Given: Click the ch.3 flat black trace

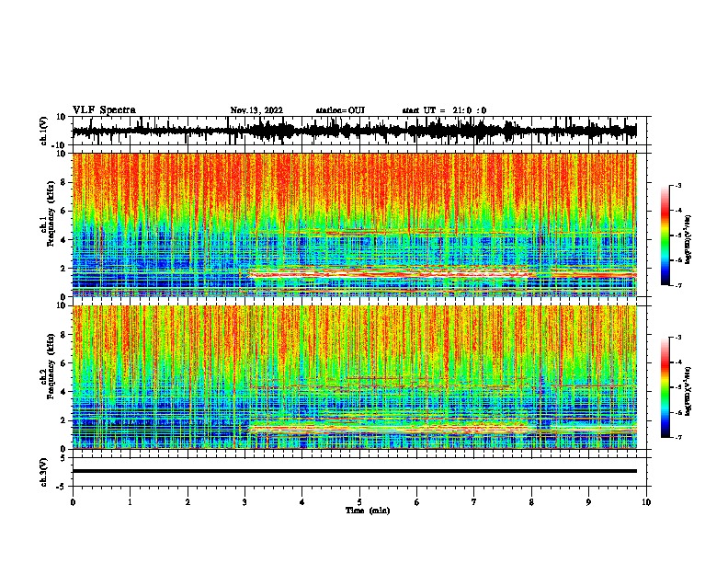Looking at the screenshot, I should (x=355, y=471).
